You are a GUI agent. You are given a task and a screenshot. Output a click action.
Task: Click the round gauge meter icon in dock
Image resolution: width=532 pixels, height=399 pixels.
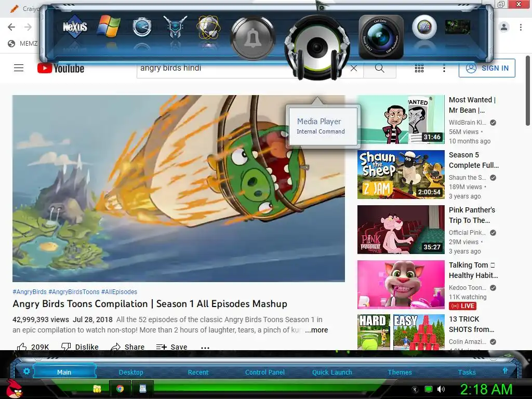point(424,26)
